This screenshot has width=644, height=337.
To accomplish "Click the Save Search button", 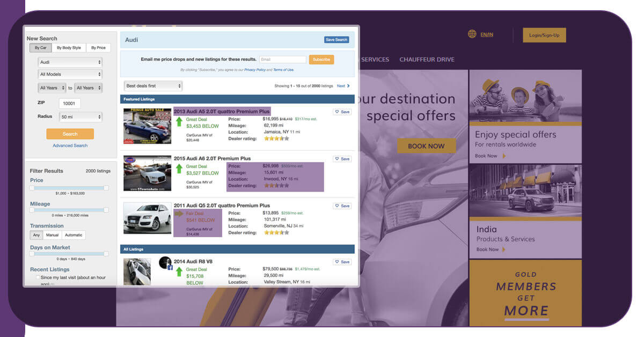I will 337,40.
